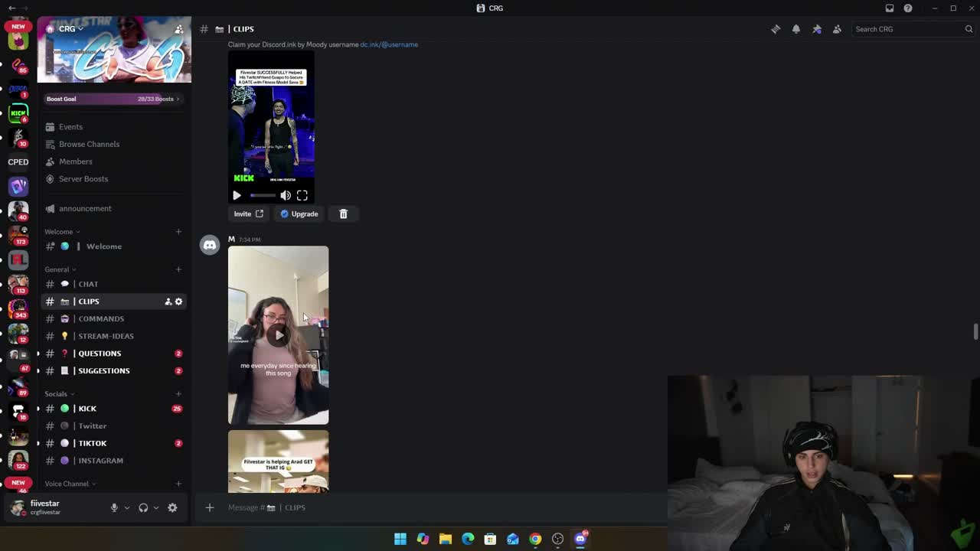
Task: Focus the Search CRG field
Action: (913, 29)
